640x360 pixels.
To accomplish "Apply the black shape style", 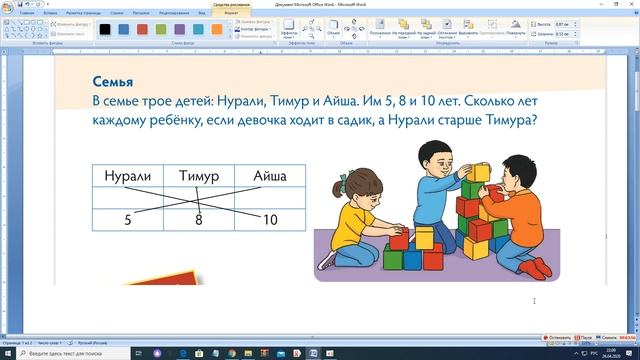I will [x=105, y=29].
